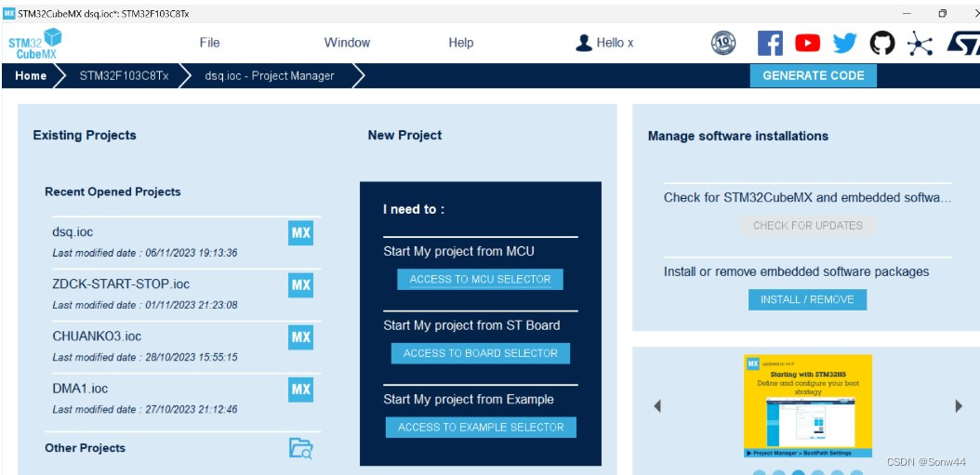Click the date 27/10/2023 21:12:46
Image resolution: width=980 pixels, height=475 pixels.
(192, 409)
